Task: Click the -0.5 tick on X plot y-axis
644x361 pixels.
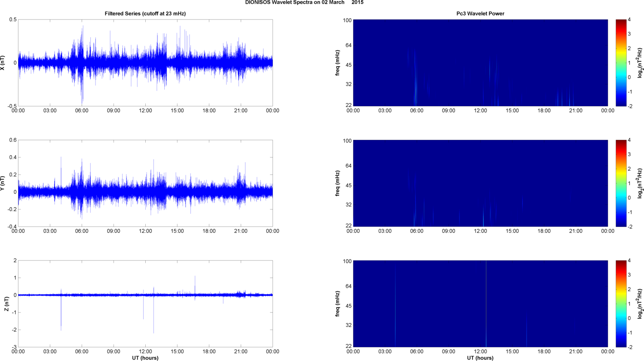Action: [x=11, y=106]
